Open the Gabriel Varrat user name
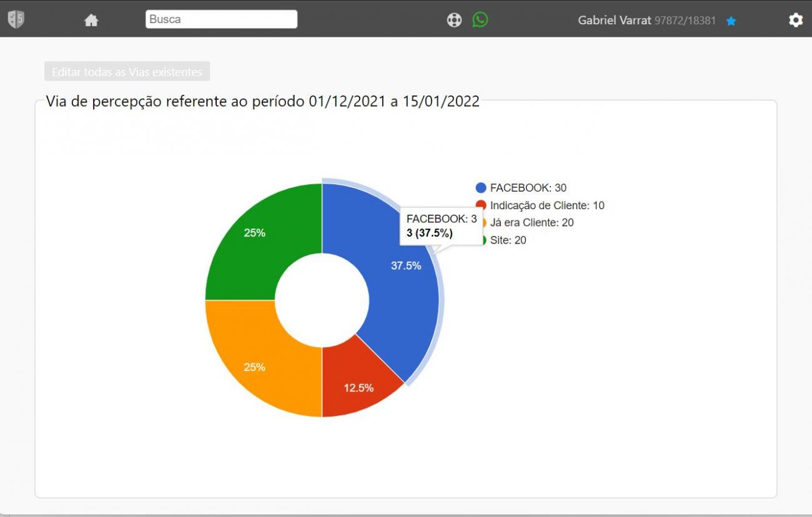 615,20
